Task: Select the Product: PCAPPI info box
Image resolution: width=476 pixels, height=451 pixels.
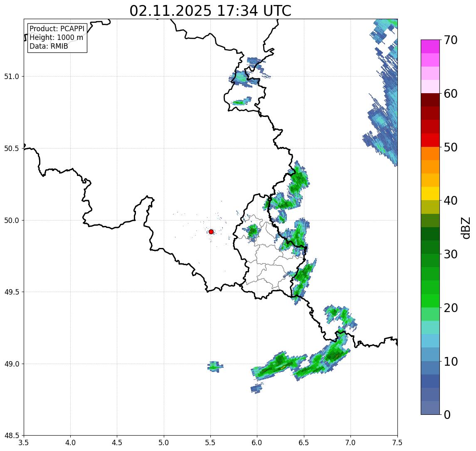Action: click(x=57, y=38)
